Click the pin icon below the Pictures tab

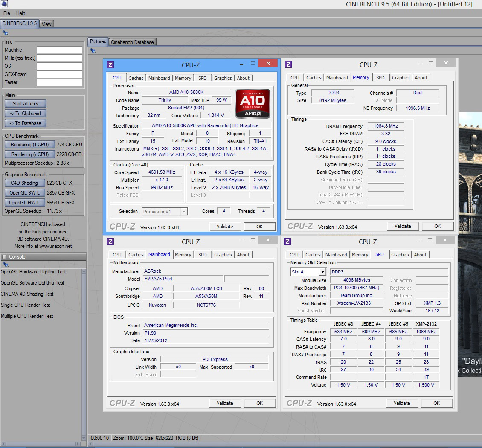(x=93, y=50)
